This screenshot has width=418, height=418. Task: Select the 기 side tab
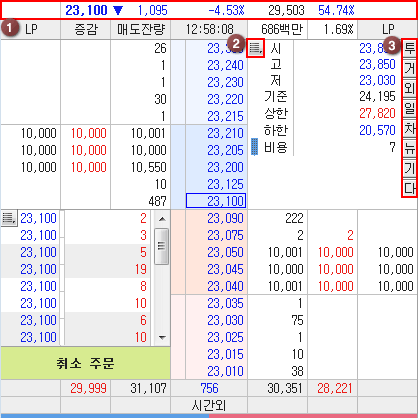409,168
